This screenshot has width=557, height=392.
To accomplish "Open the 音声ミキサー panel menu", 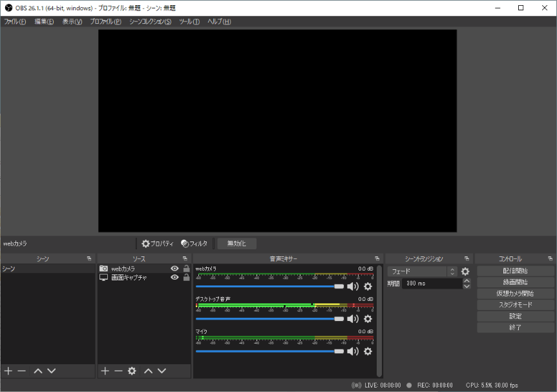I will pyautogui.click(x=377, y=258).
